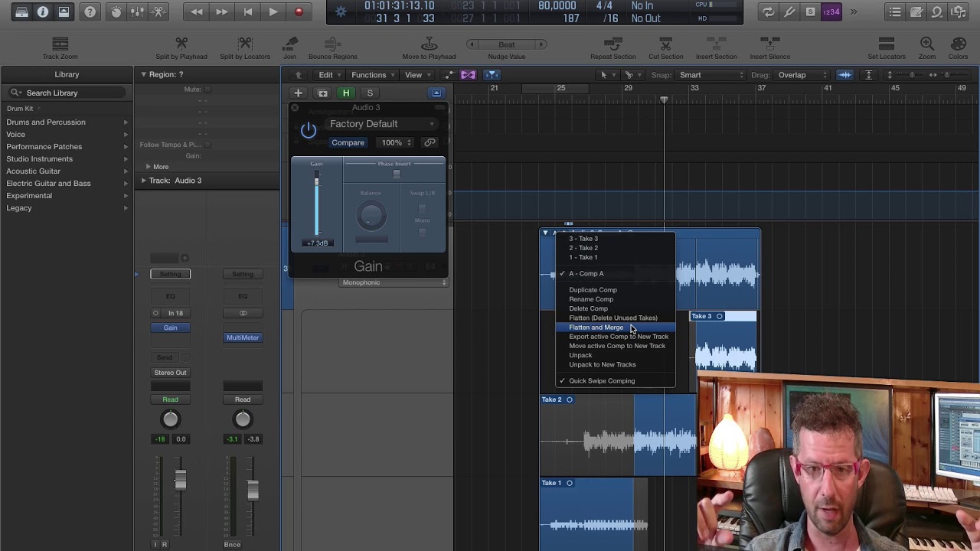Click the Bounce Regions icon
Image resolution: width=980 pixels, height=551 pixels.
332,44
